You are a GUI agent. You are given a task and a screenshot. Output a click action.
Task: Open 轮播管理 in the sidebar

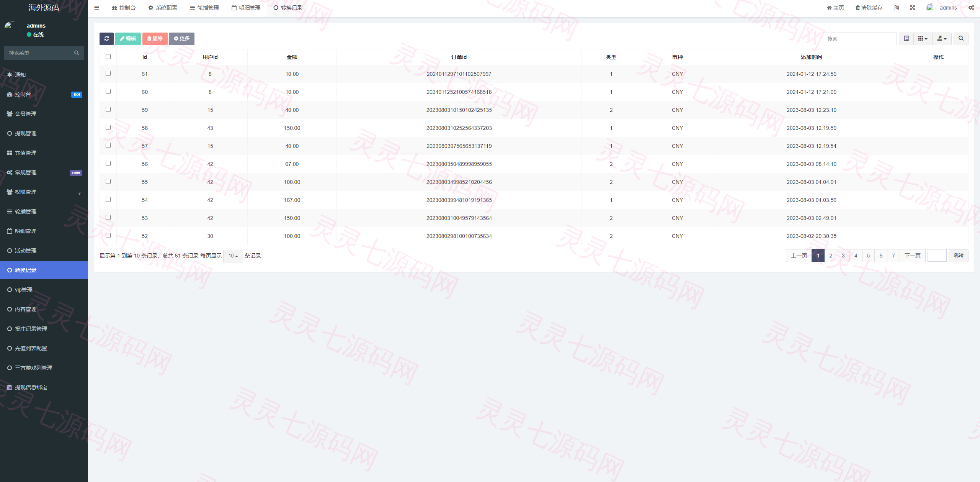44,211
